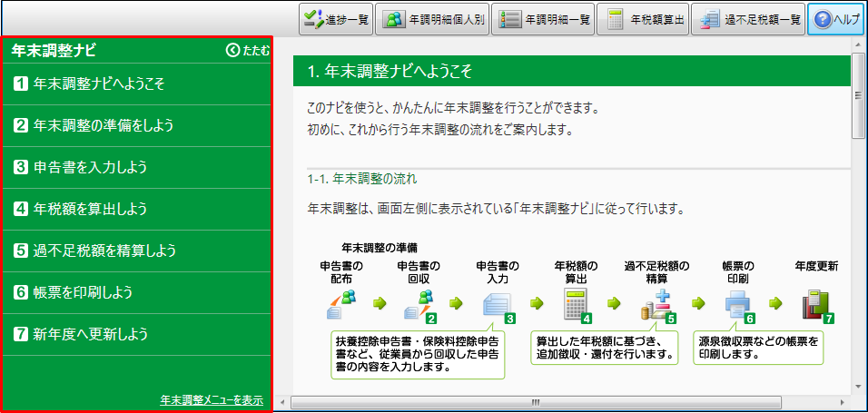Collapse the navi panel with たたむ
This screenshot has width=868, height=413.
pos(248,51)
